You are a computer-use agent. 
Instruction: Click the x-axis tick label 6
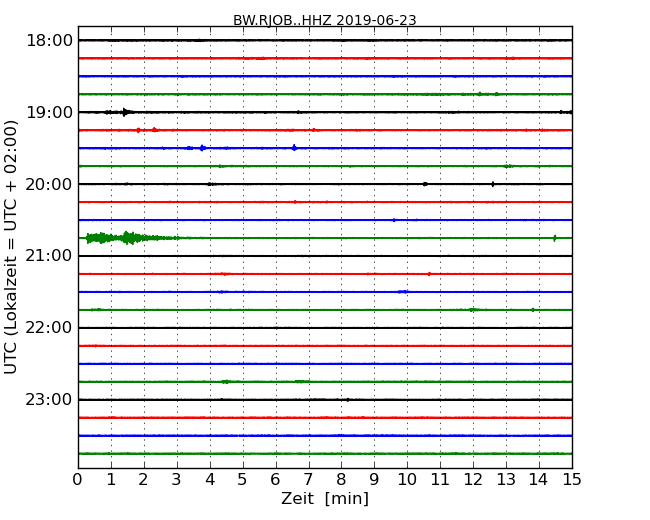click(x=275, y=479)
